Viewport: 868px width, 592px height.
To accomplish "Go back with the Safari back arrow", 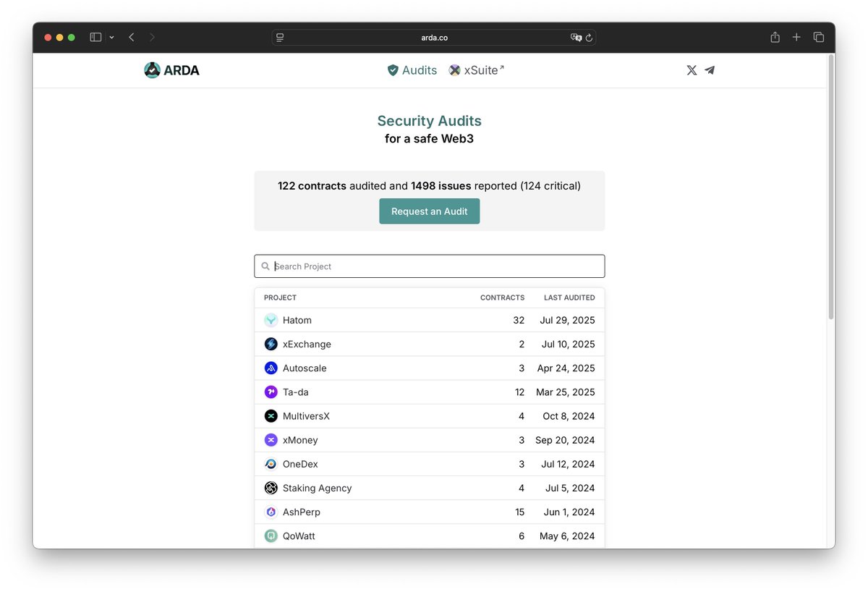I will 132,37.
